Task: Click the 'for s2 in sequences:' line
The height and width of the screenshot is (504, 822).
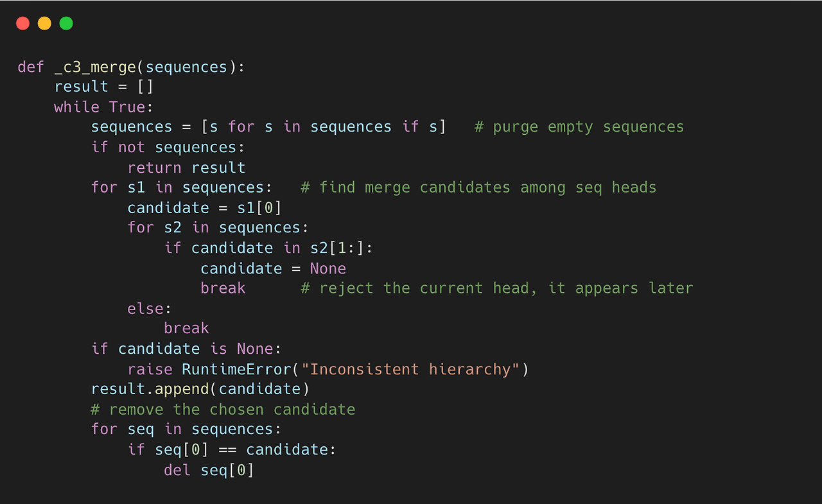Action: [218, 228]
